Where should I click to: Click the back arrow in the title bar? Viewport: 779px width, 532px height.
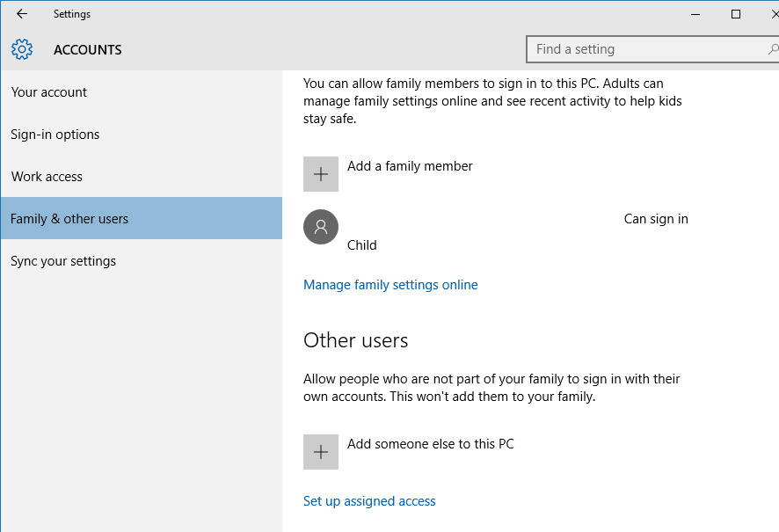[22, 14]
